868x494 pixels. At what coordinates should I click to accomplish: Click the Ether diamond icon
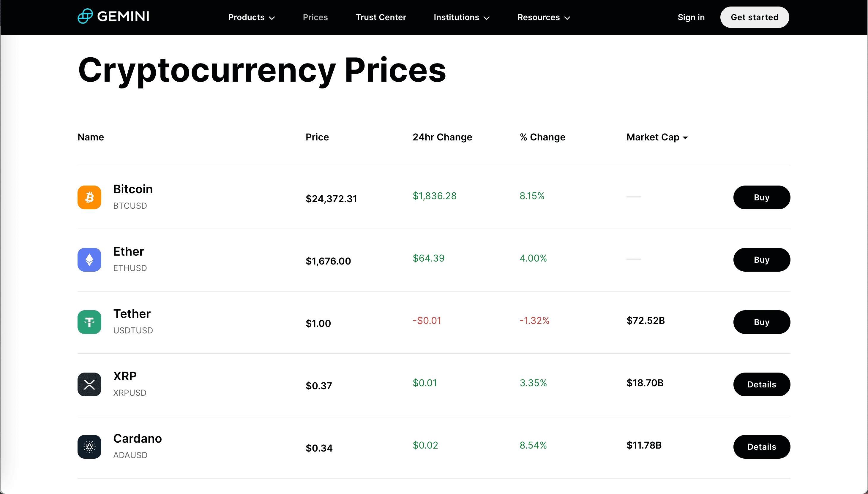89,260
